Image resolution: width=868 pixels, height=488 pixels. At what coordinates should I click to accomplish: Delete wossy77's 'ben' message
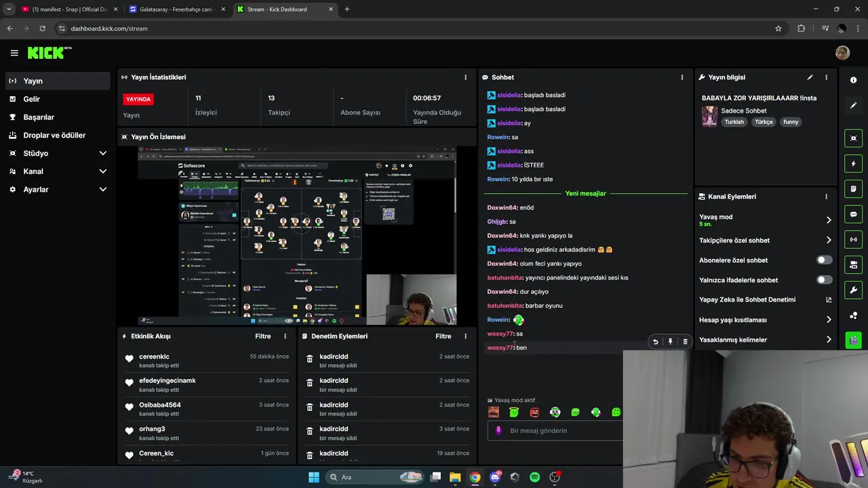coord(685,342)
